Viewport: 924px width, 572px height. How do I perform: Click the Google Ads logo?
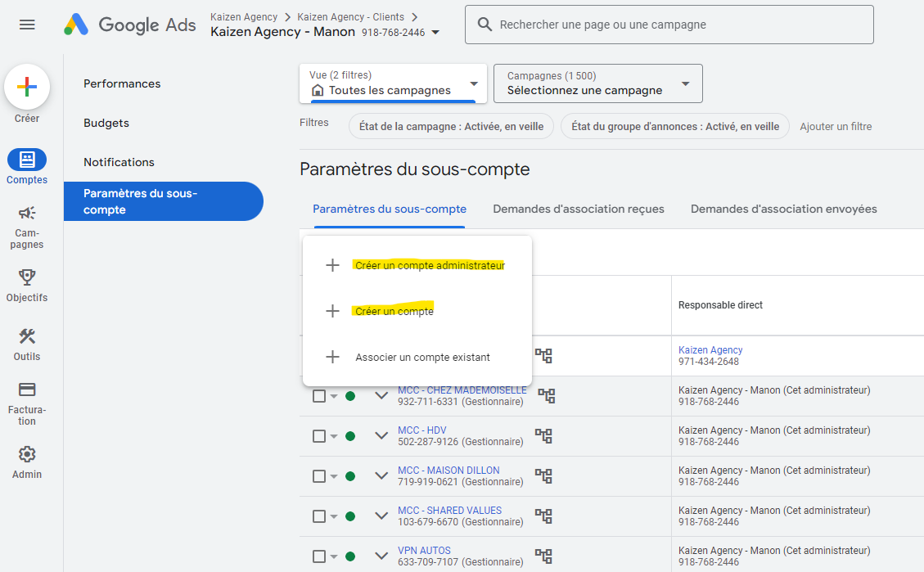coord(129,25)
